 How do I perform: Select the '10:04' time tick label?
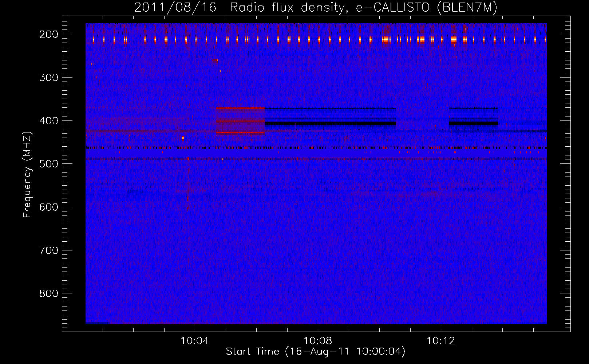click(195, 341)
